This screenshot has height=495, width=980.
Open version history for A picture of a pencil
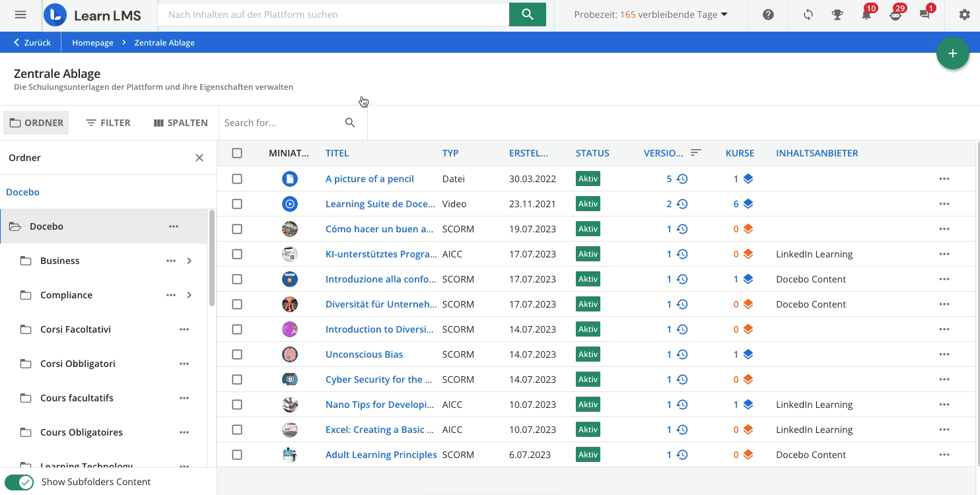point(682,179)
